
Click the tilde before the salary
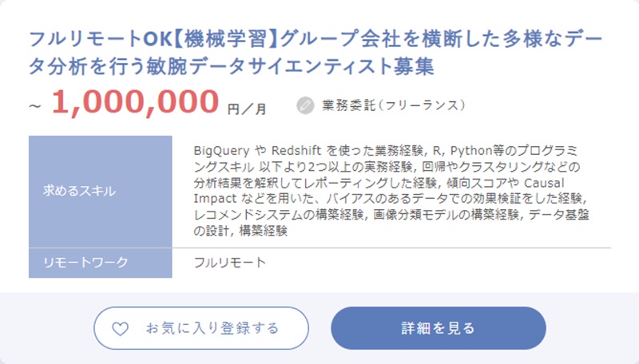(34, 105)
